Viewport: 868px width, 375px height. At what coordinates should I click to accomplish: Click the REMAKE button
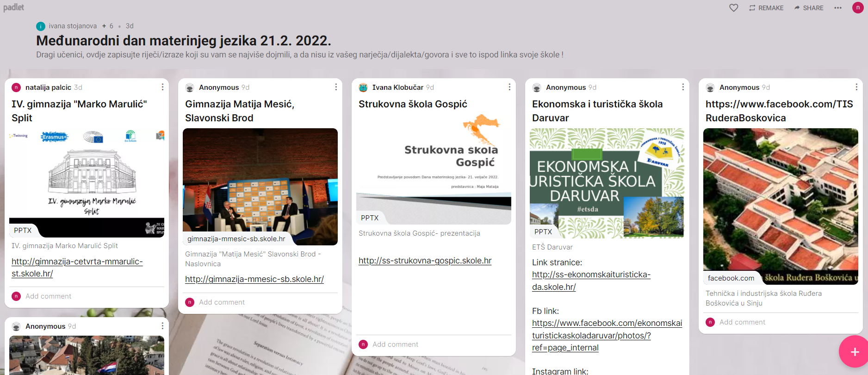[x=766, y=8]
